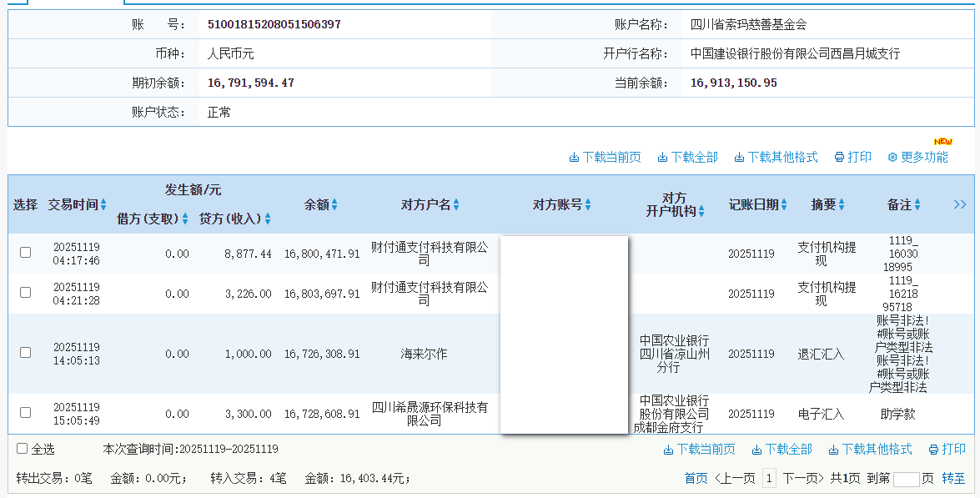The width and height of the screenshot is (980, 498).
Task: Sort by 交易时间 arrow icon
Action: (x=104, y=205)
